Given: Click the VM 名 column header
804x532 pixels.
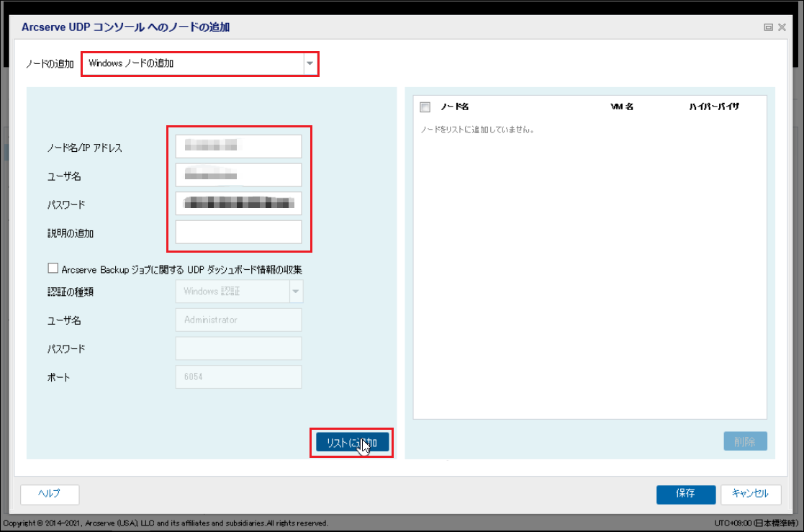Looking at the screenshot, I should (x=621, y=107).
